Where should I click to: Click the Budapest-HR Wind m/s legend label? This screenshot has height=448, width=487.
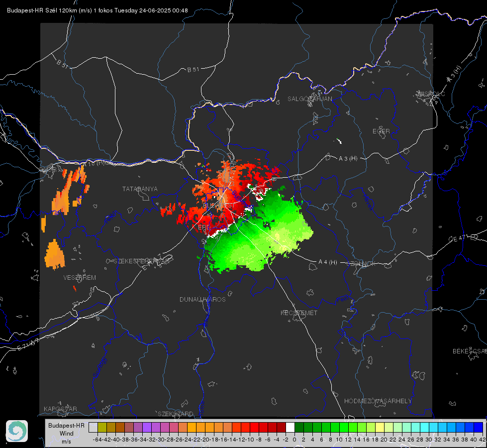[67, 433]
